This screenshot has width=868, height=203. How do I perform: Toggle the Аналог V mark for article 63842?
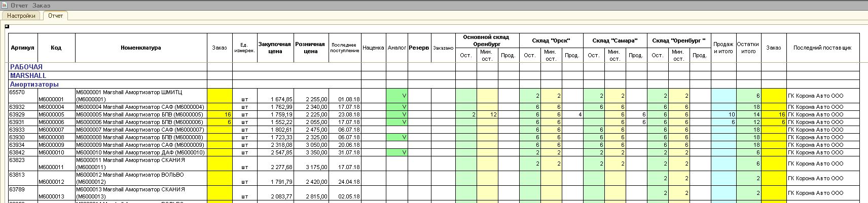(x=396, y=152)
